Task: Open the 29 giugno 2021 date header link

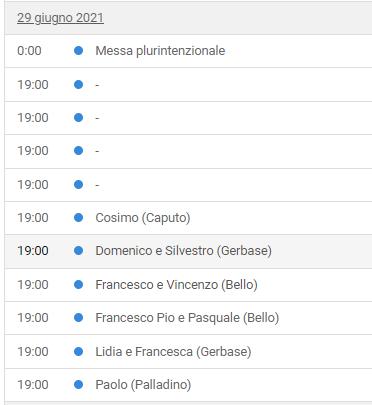Action: pyautogui.click(x=60, y=18)
